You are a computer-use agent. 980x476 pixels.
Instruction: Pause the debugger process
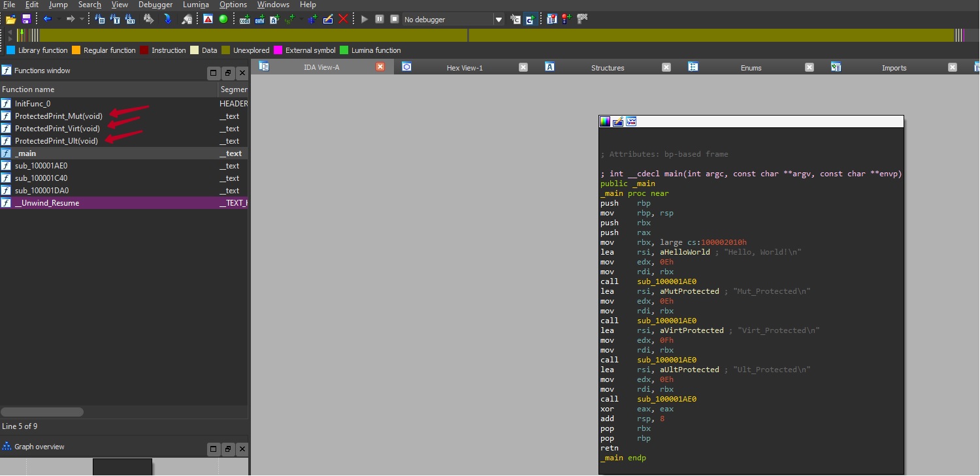[x=379, y=19]
